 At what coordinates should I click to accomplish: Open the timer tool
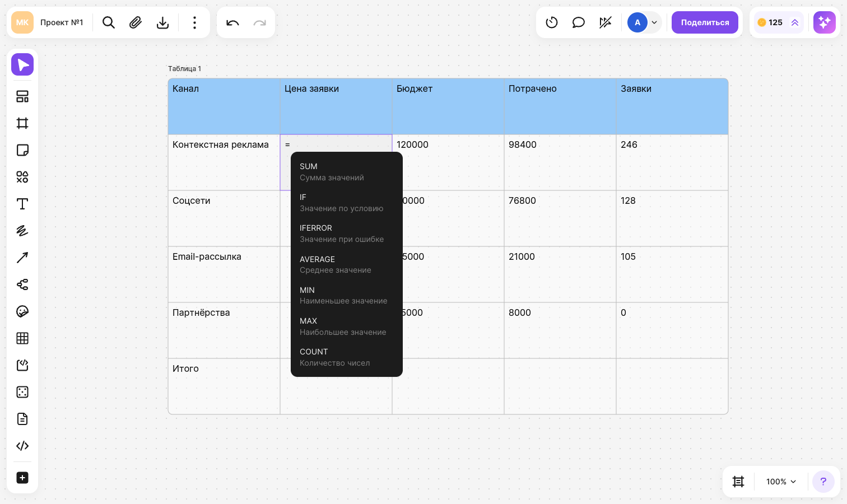(x=552, y=22)
